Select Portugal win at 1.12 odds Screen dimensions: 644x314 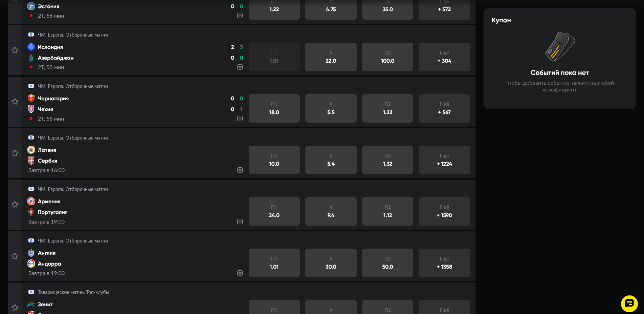[x=387, y=211]
